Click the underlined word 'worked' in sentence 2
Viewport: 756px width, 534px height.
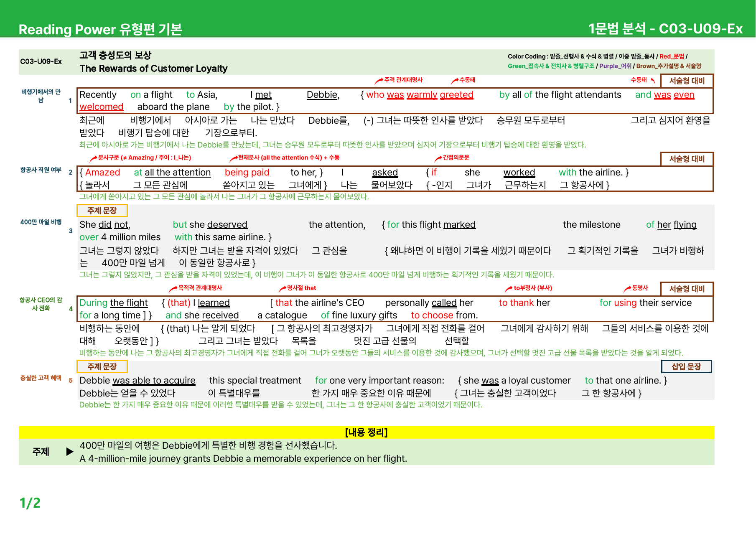point(519,173)
